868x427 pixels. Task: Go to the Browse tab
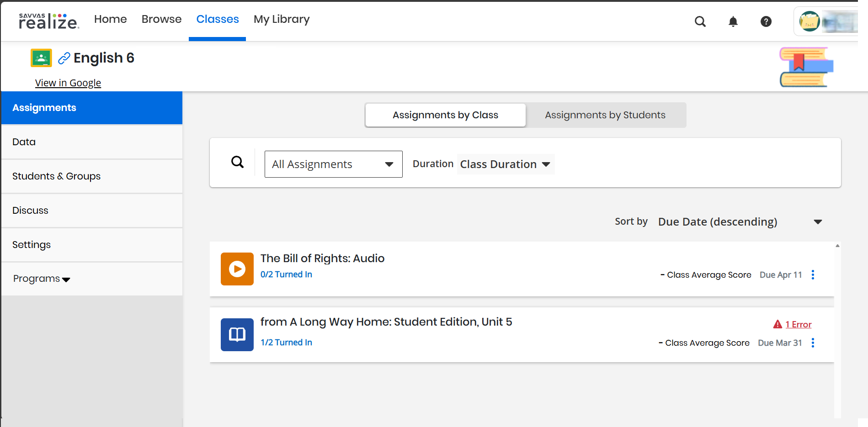(x=162, y=19)
